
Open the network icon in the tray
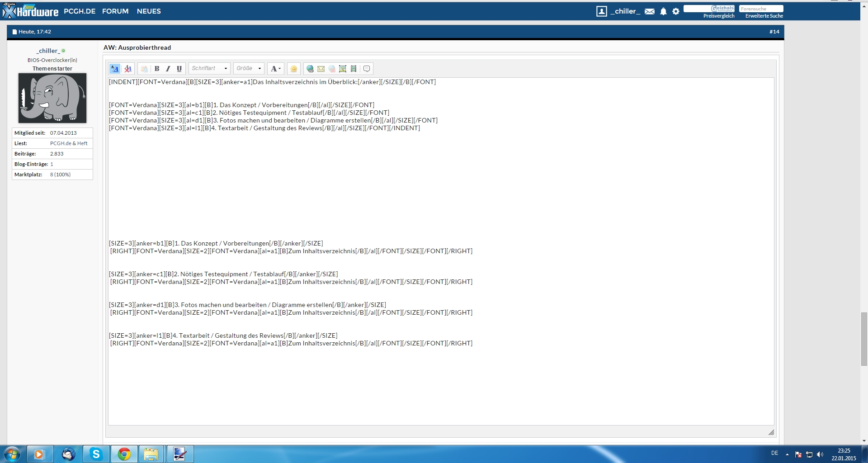coord(809,454)
